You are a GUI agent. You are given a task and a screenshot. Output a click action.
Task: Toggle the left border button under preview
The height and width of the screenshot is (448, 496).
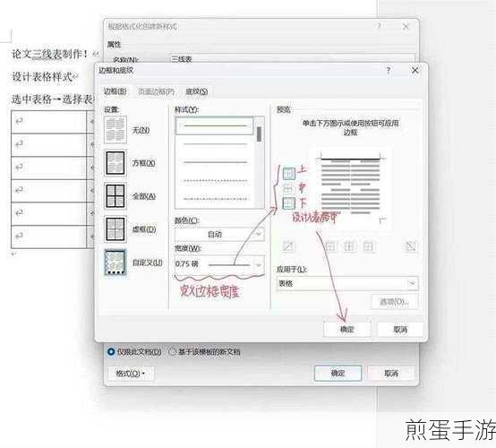[x=330, y=246]
